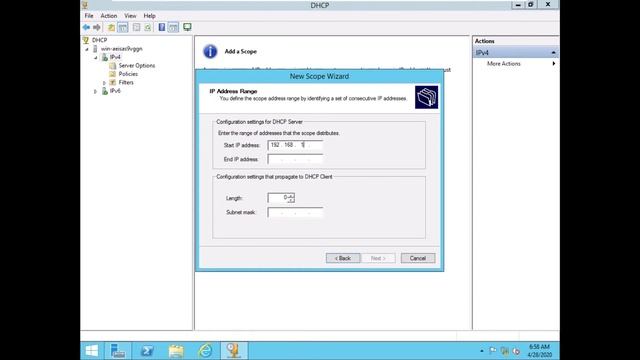Click the blue Help toolbar icon

coord(162,27)
